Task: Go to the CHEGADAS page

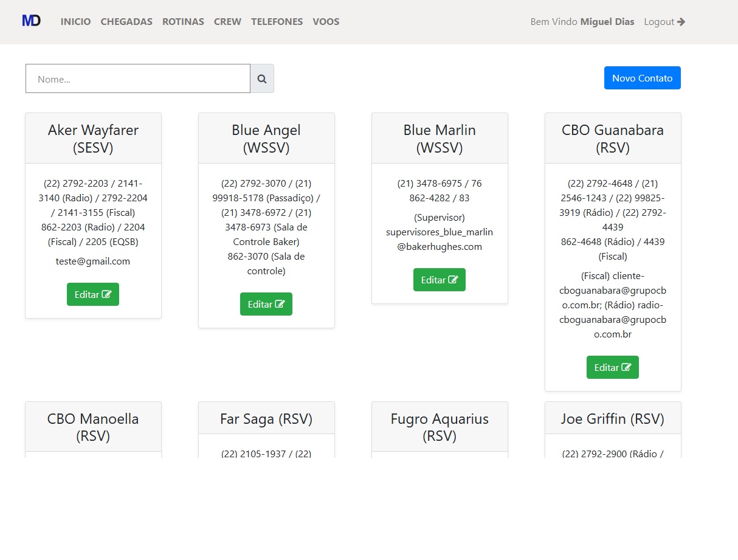Action: click(x=126, y=22)
